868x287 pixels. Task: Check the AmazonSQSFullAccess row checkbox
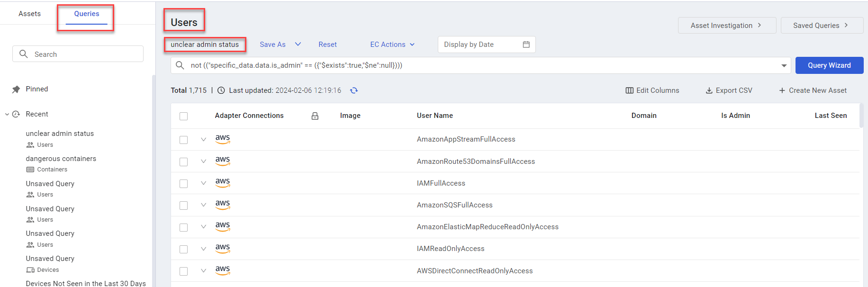[x=184, y=206]
